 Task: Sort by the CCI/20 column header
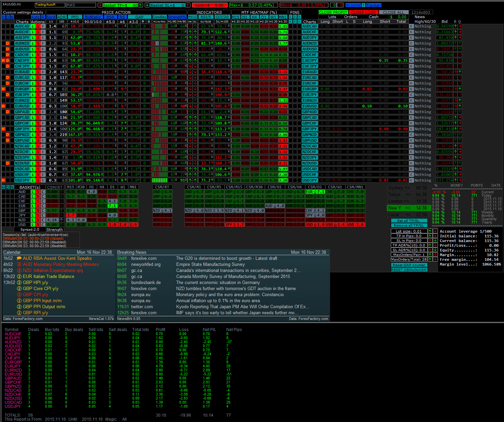point(222,17)
